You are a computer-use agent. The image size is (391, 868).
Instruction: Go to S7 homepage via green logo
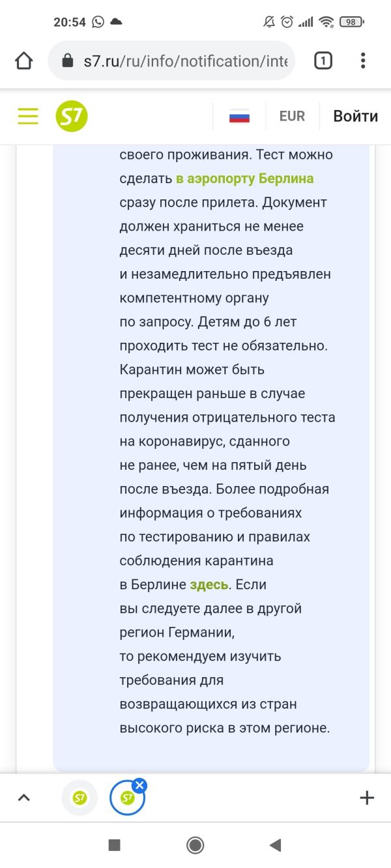tap(72, 117)
